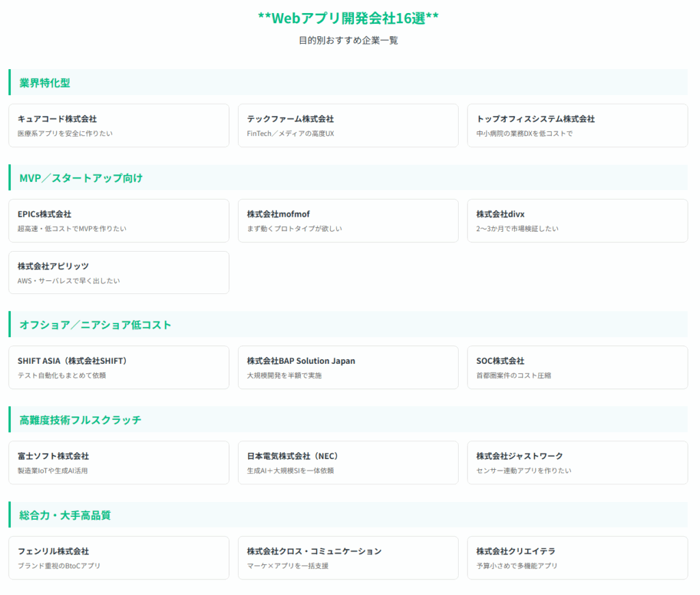This screenshot has height=595, width=700.
Task: Select the フェンリル株式会社 card
Action: pyautogui.click(x=118, y=558)
